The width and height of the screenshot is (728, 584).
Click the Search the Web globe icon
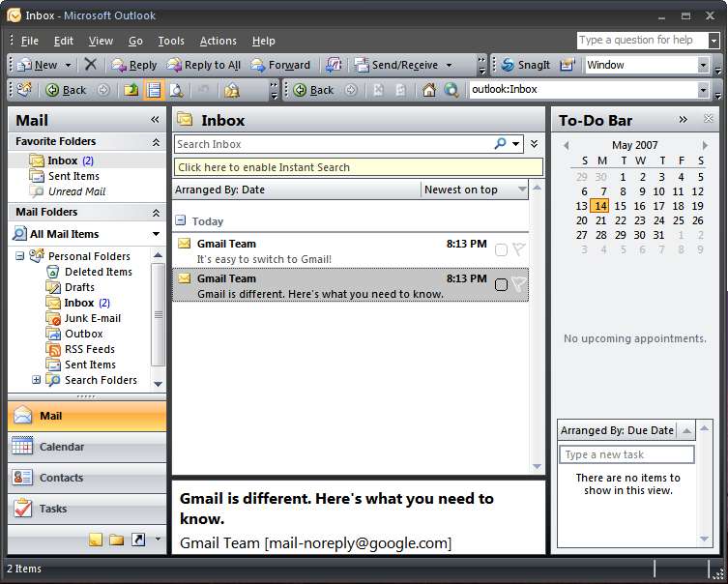pyautogui.click(x=451, y=90)
